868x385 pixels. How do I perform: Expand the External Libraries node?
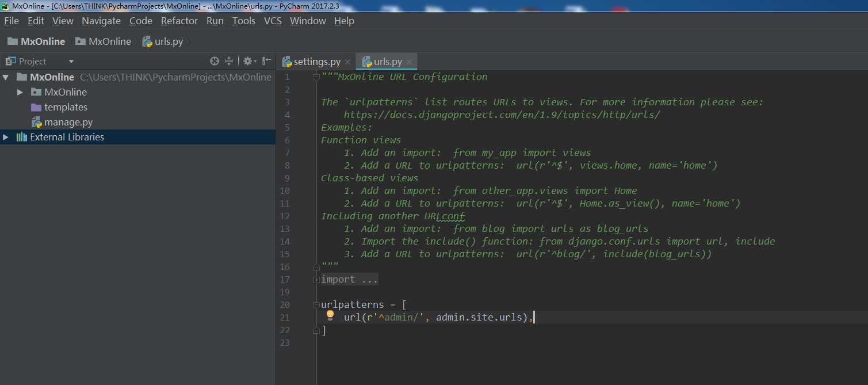click(x=6, y=137)
